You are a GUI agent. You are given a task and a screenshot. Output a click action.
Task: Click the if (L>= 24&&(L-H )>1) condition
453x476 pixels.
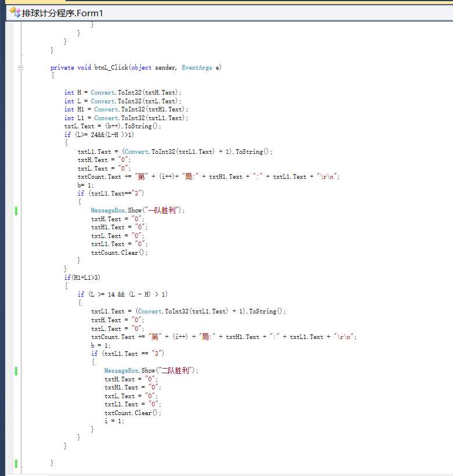pyautogui.click(x=99, y=135)
